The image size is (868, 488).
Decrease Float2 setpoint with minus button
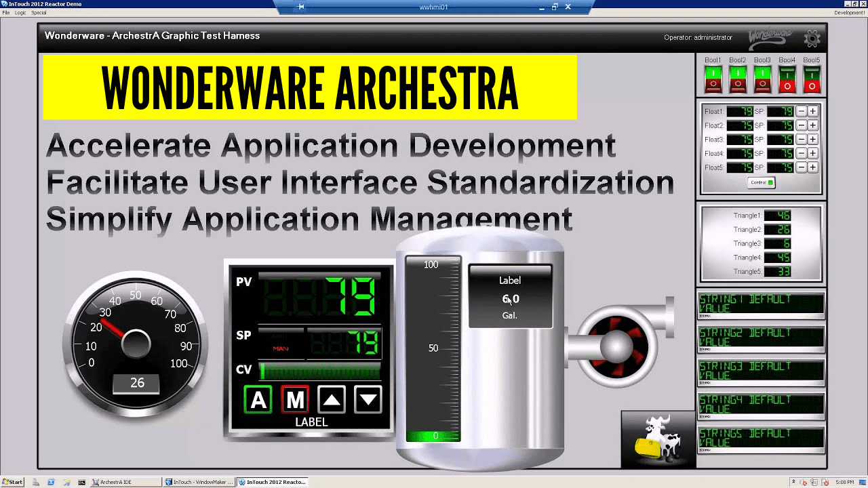802,125
